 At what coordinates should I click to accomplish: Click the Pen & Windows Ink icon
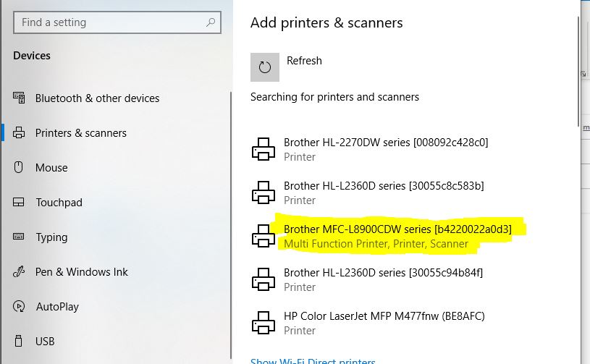click(18, 271)
